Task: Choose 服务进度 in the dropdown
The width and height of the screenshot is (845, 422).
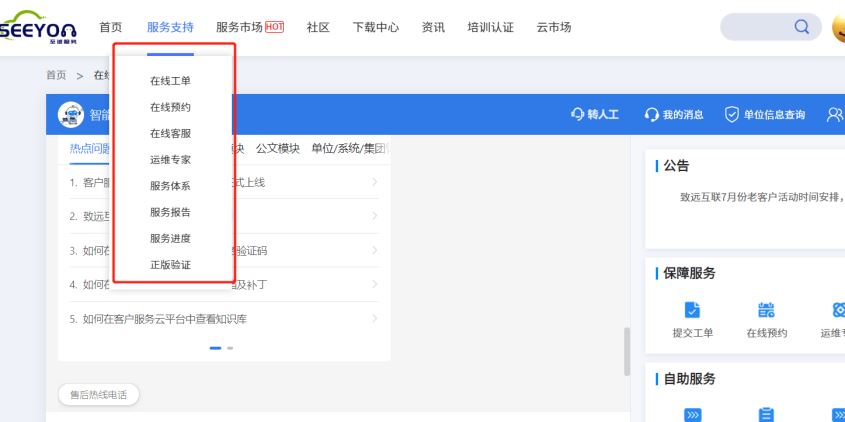Action: 170,238
